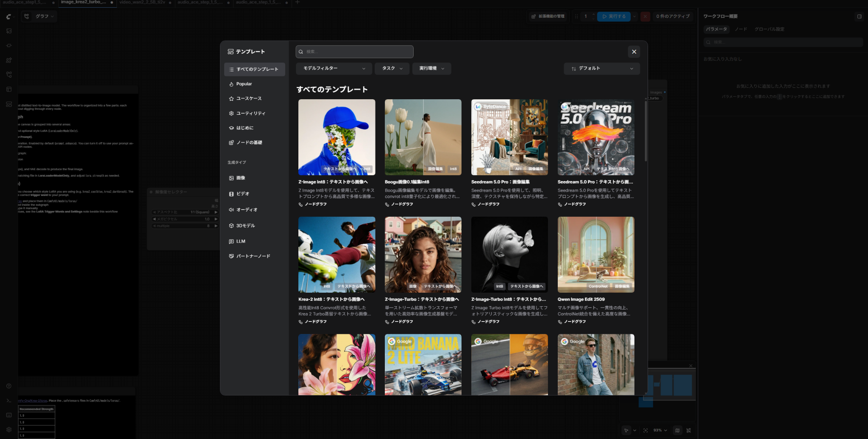Open the ノードの基礎 category

pos(254,143)
